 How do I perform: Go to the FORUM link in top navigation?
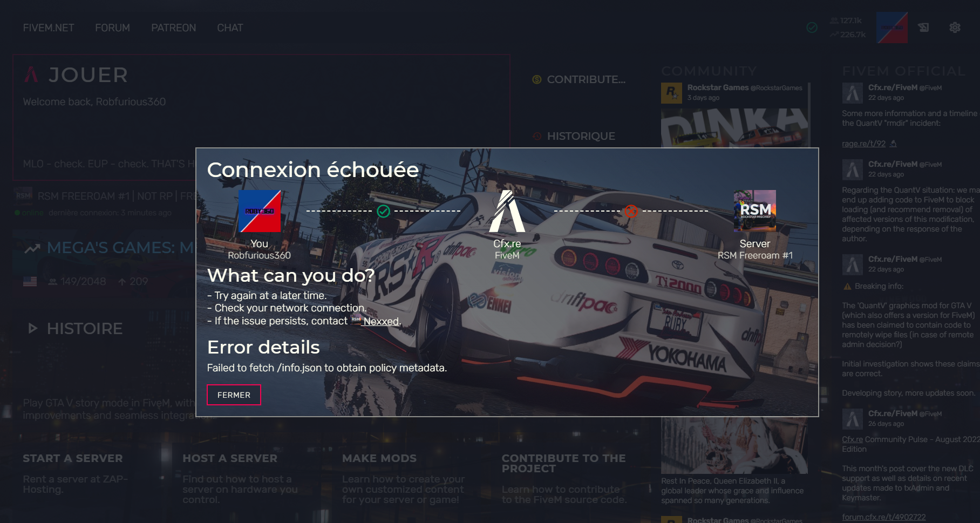tap(112, 28)
